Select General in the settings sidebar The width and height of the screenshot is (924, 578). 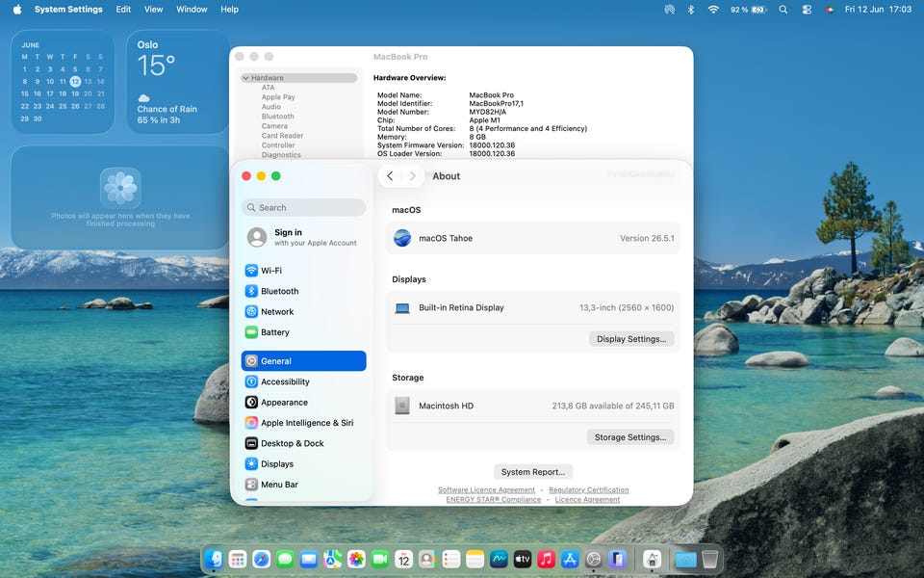303,361
